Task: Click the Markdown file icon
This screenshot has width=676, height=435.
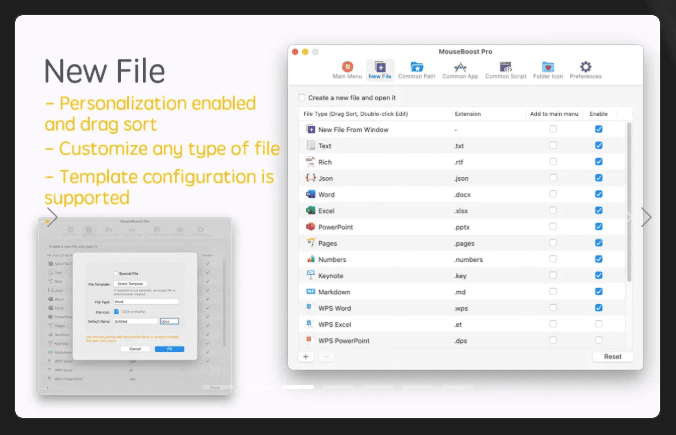Action: pos(310,291)
